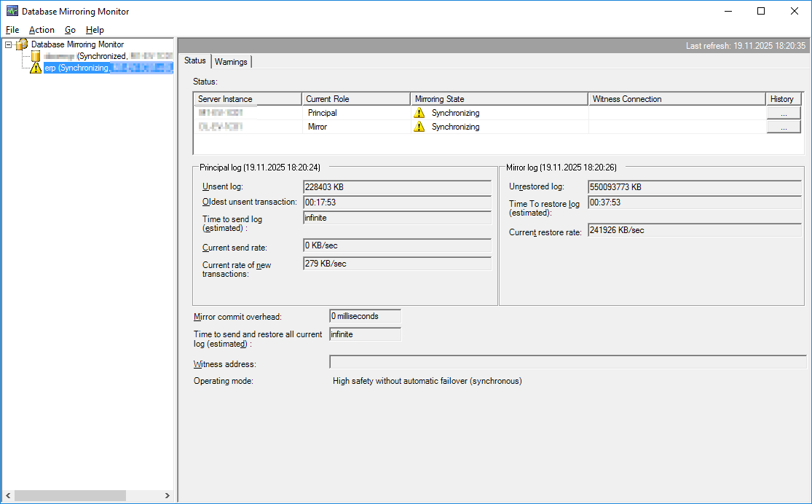Image resolution: width=812 pixels, height=504 pixels.
Task: Open the Go menu
Action: tap(70, 30)
